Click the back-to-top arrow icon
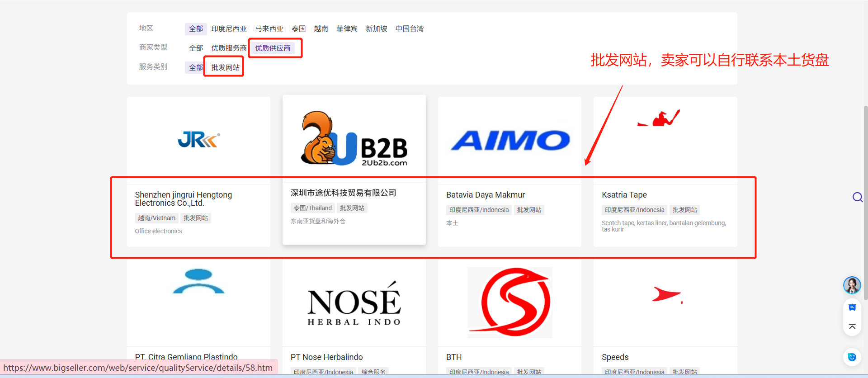This screenshot has width=868, height=378. click(852, 326)
